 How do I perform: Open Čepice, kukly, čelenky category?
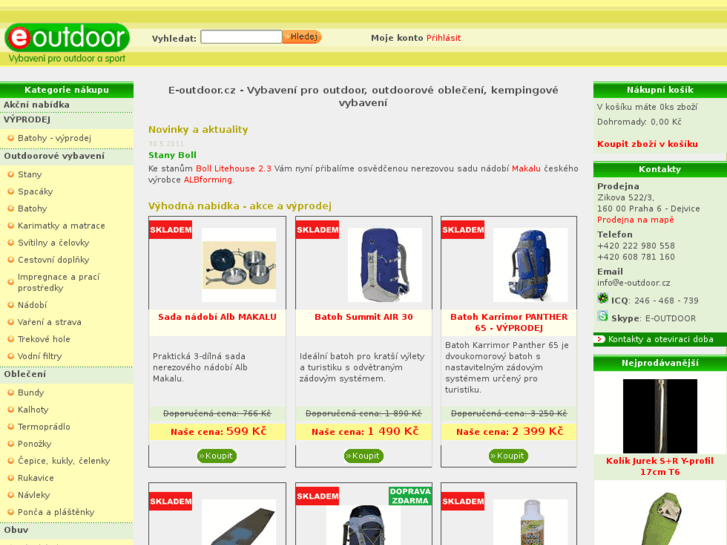pos(64,461)
